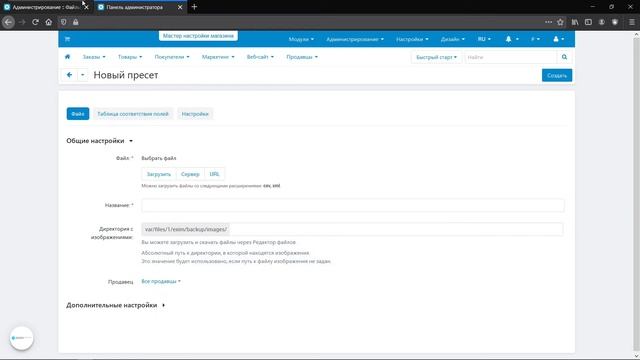Toggle the browser sidebar icon
The image size is (640, 360).
(588, 22)
